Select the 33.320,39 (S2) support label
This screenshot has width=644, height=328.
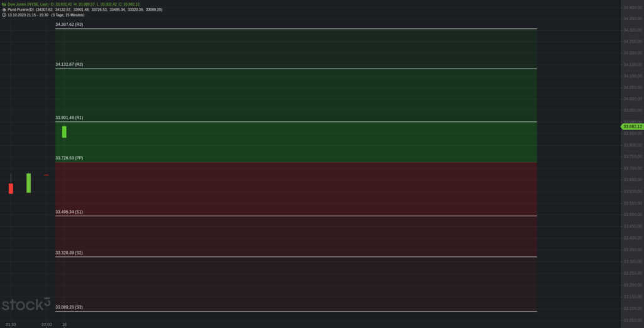pyautogui.click(x=69, y=253)
